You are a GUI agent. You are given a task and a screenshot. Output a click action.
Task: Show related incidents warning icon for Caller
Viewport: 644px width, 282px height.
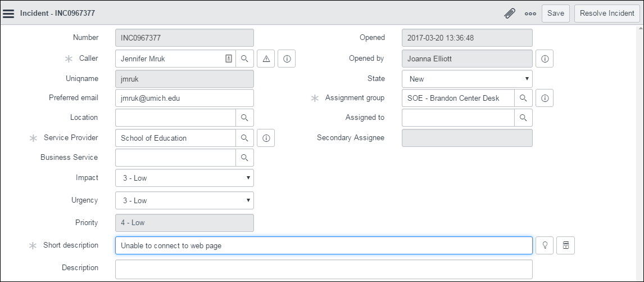266,59
